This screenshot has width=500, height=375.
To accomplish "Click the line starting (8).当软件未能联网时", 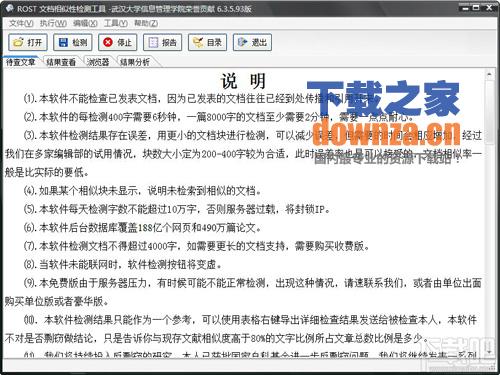I will click(123, 265).
